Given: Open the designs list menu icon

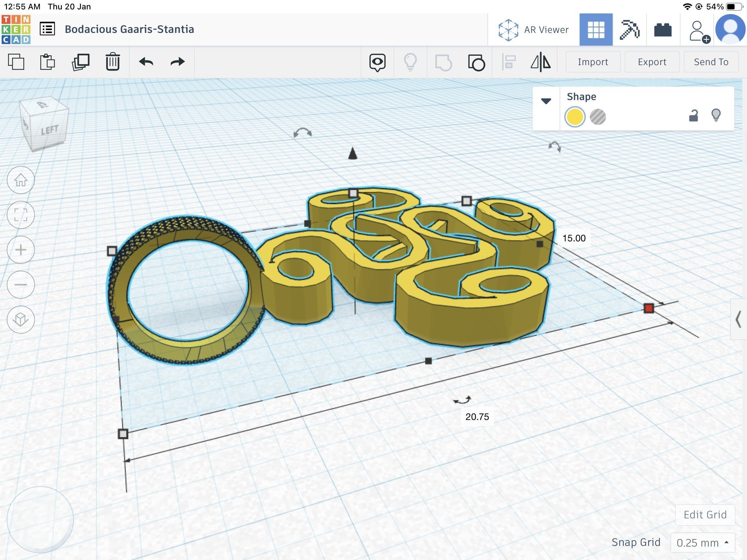Looking at the screenshot, I should pos(47,29).
